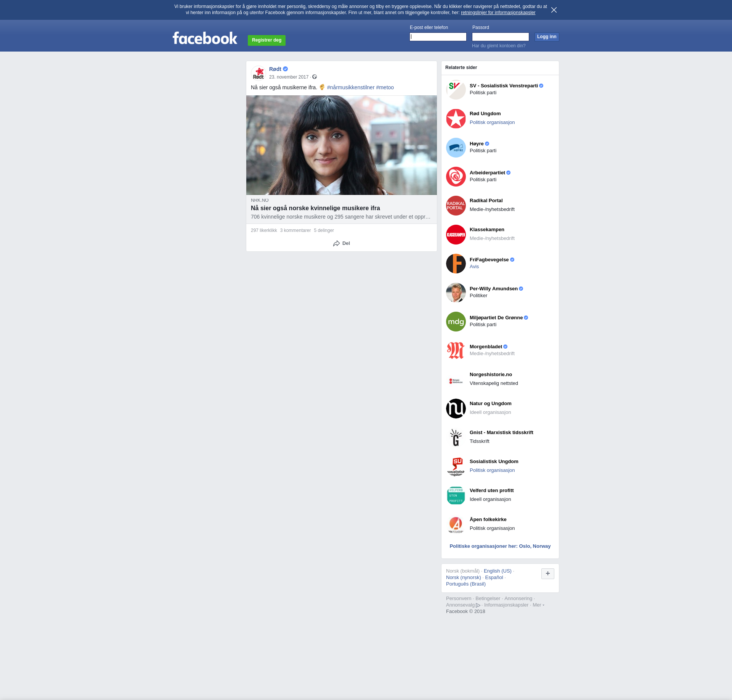Open the Høyre party logo

[456, 148]
